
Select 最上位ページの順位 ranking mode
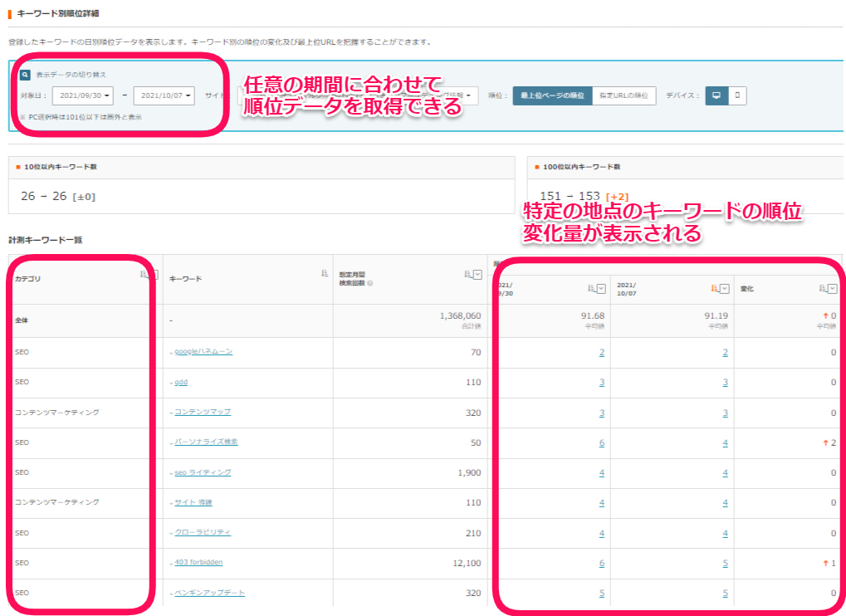(551, 96)
